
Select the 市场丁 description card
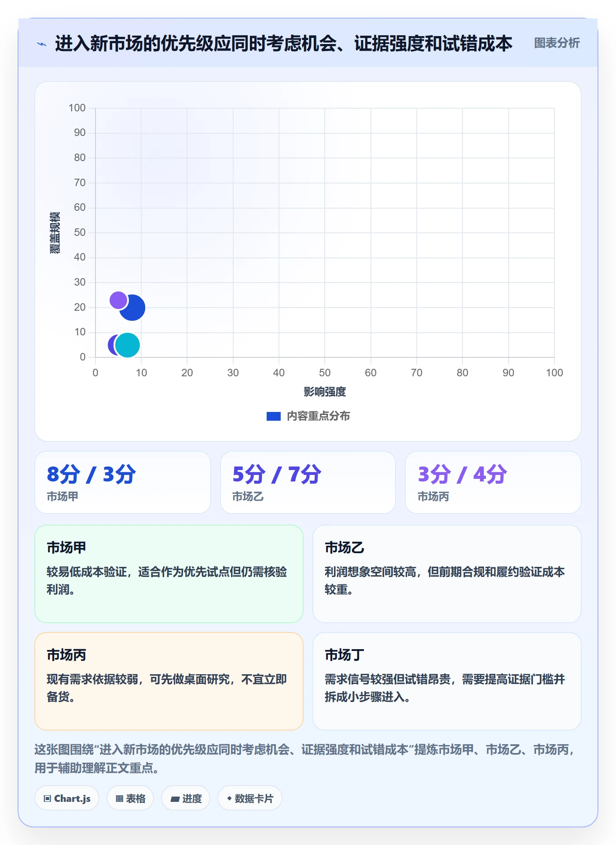[447, 681]
